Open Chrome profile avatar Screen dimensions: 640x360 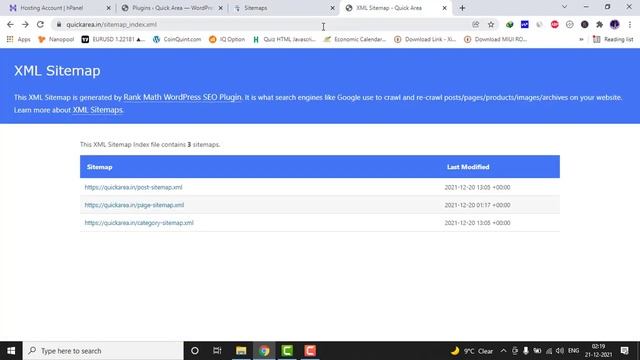pyautogui.click(x=614, y=24)
